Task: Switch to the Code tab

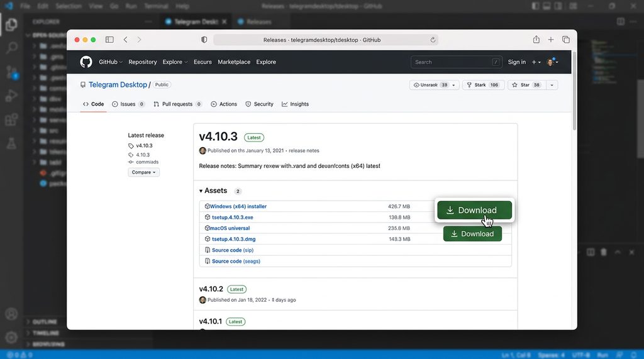Action: pos(93,104)
